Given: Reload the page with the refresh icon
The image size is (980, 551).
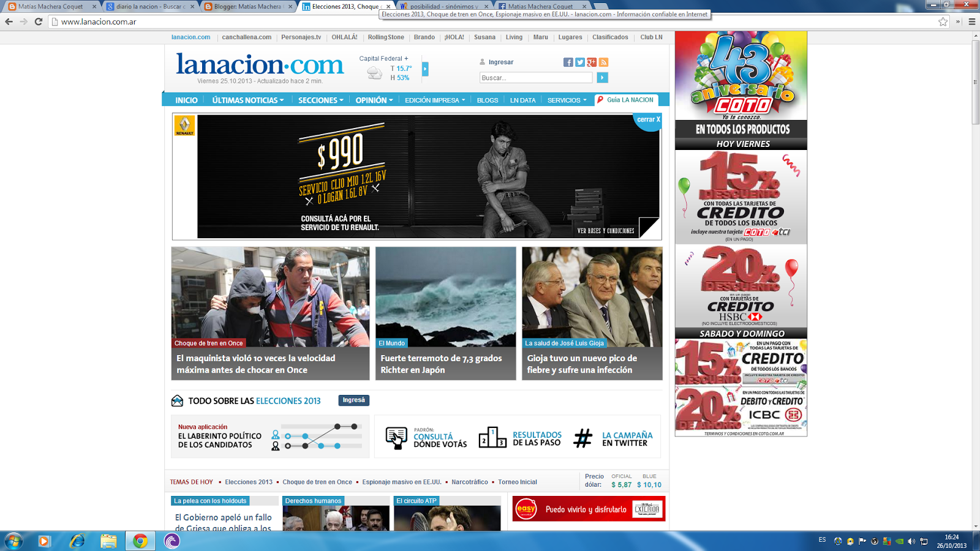Looking at the screenshot, I should coord(38,21).
